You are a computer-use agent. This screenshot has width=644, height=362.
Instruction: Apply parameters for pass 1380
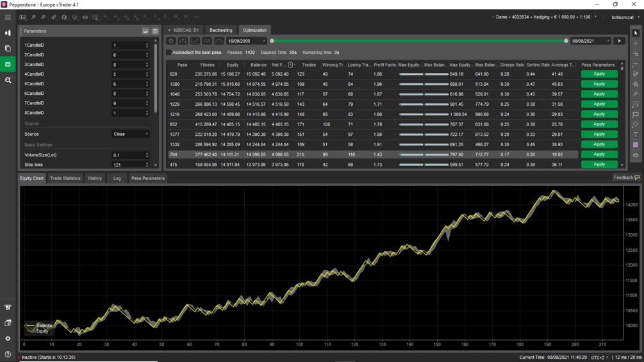pos(599,84)
